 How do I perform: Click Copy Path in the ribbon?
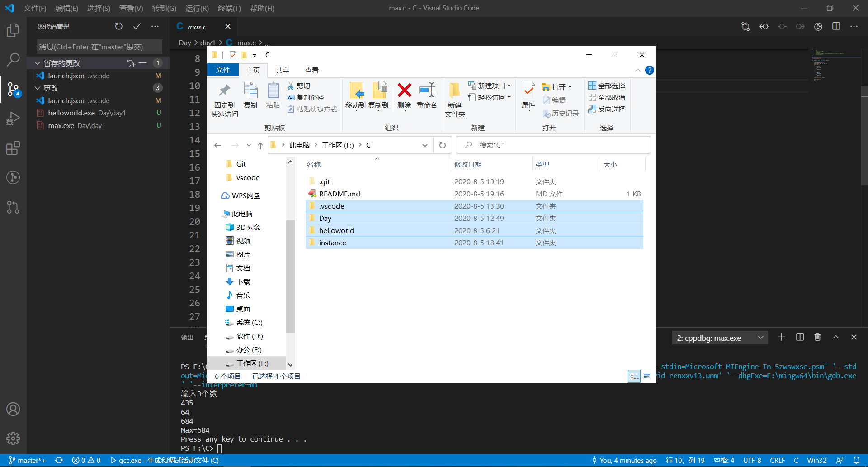(305, 97)
